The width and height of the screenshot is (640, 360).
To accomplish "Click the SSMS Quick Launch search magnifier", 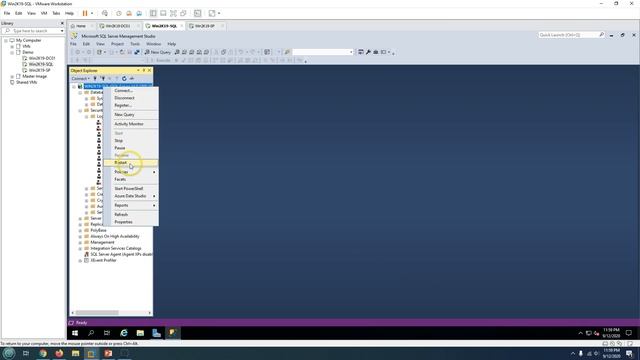I will pyautogui.click(x=602, y=35).
